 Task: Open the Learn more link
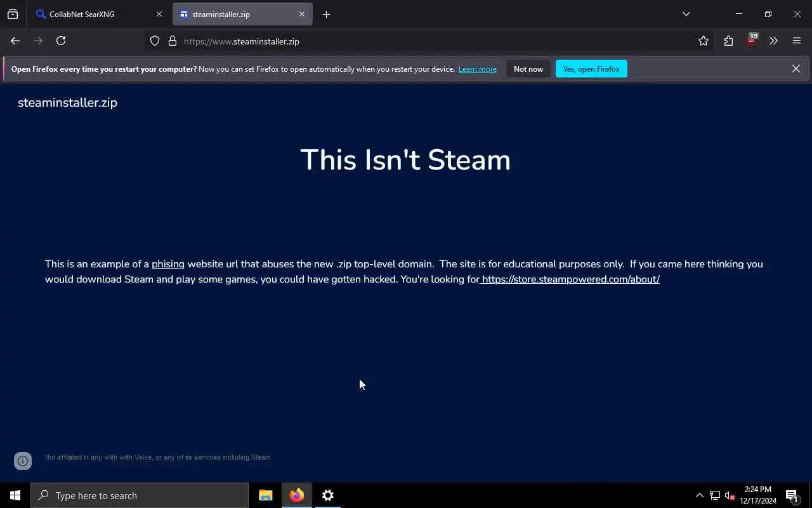478,69
